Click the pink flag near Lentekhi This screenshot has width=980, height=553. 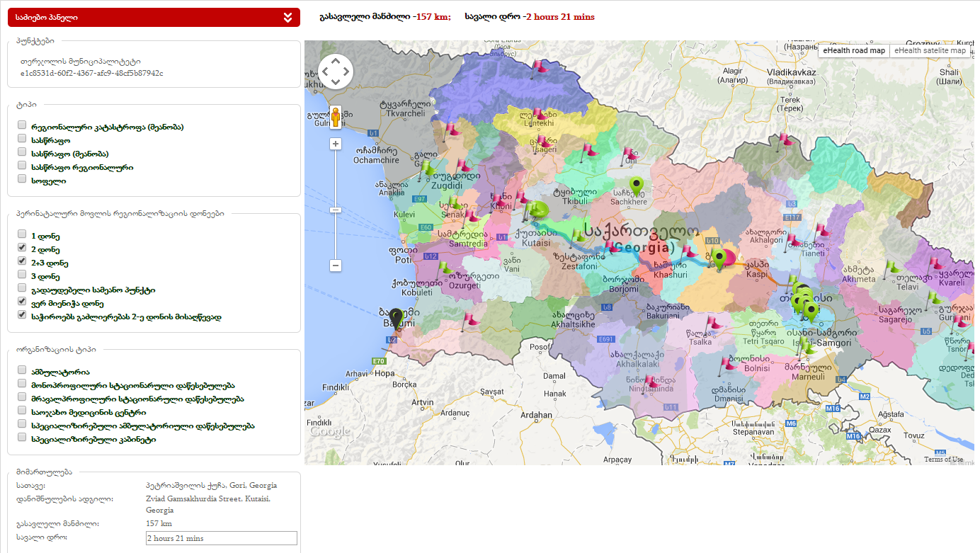[x=540, y=115]
